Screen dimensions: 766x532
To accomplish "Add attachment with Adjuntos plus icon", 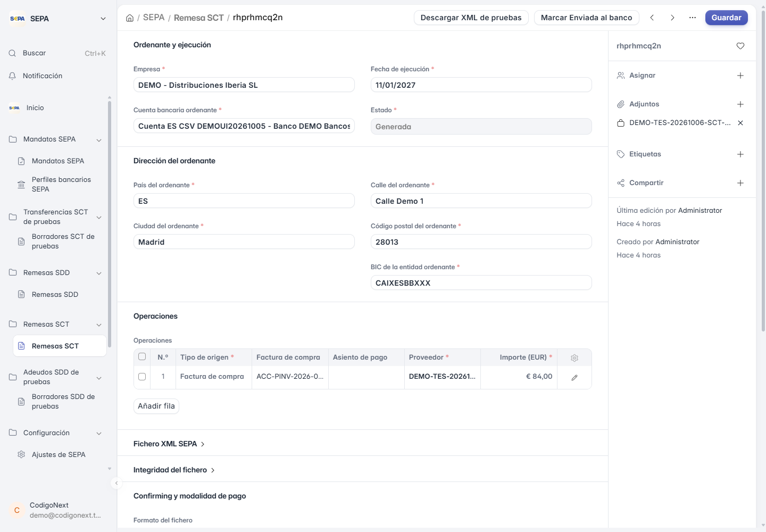I will (x=740, y=104).
